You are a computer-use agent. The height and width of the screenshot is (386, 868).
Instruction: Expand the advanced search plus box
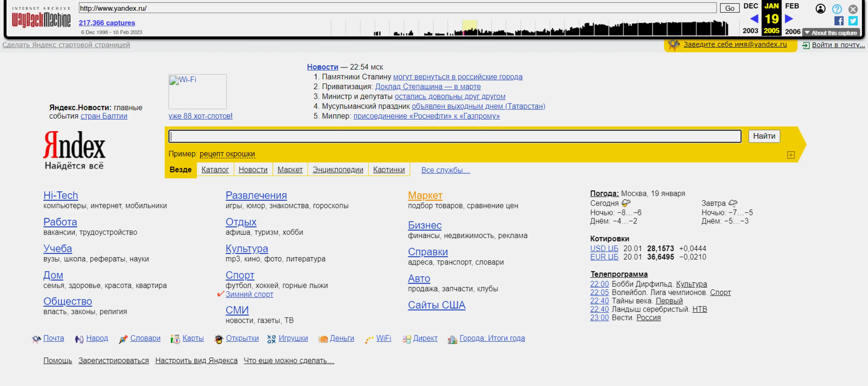790,155
